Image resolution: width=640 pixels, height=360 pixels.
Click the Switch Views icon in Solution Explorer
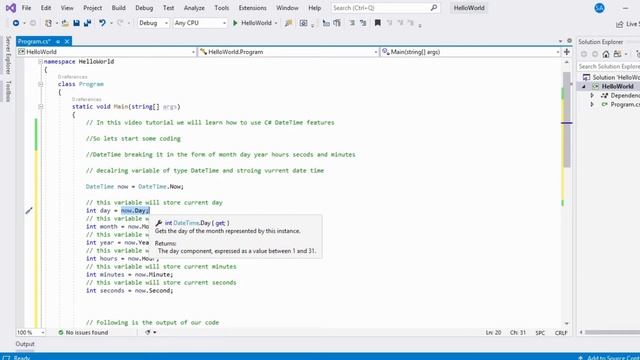coord(617,54)
